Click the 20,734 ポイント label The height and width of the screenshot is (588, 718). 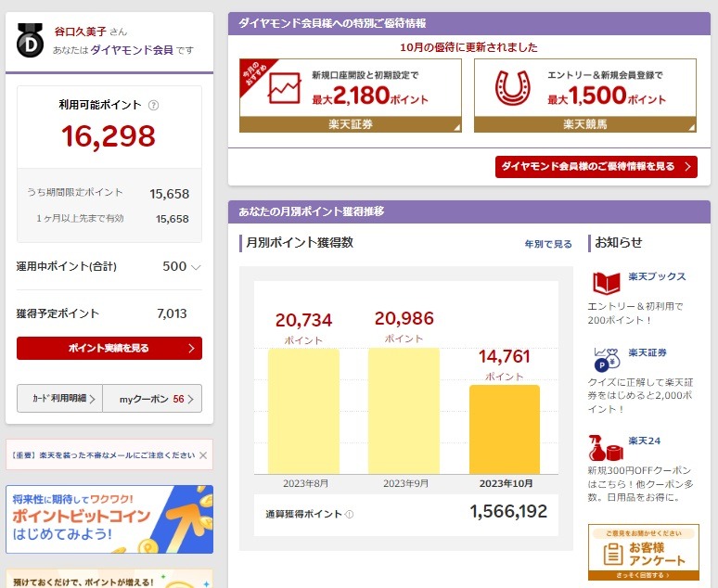click(303, 327)
